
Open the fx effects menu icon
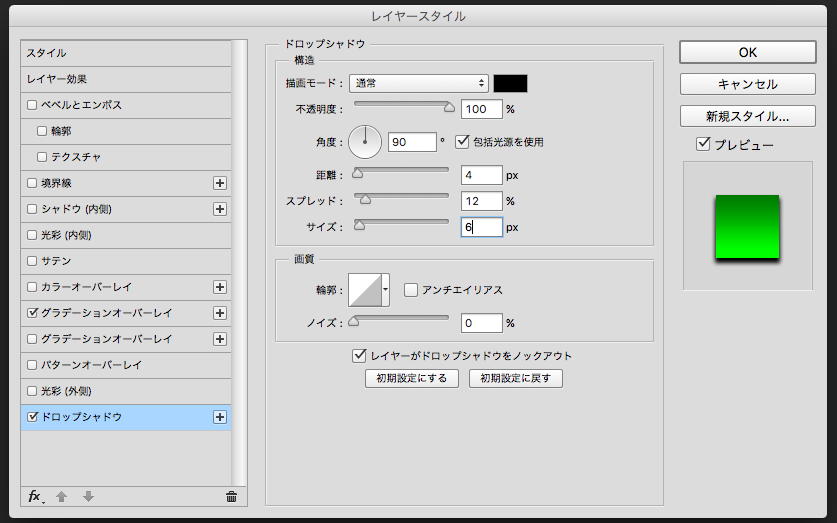(x=35, y=497)
